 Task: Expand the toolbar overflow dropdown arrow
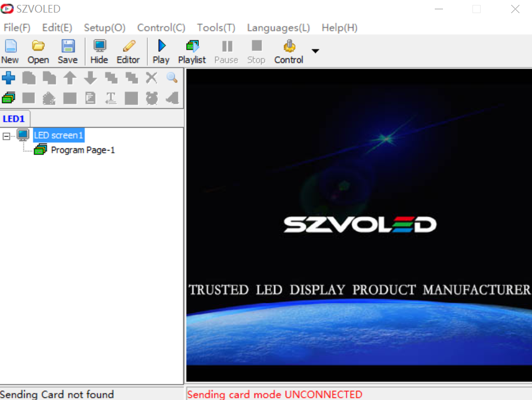[x=315, y=51]
